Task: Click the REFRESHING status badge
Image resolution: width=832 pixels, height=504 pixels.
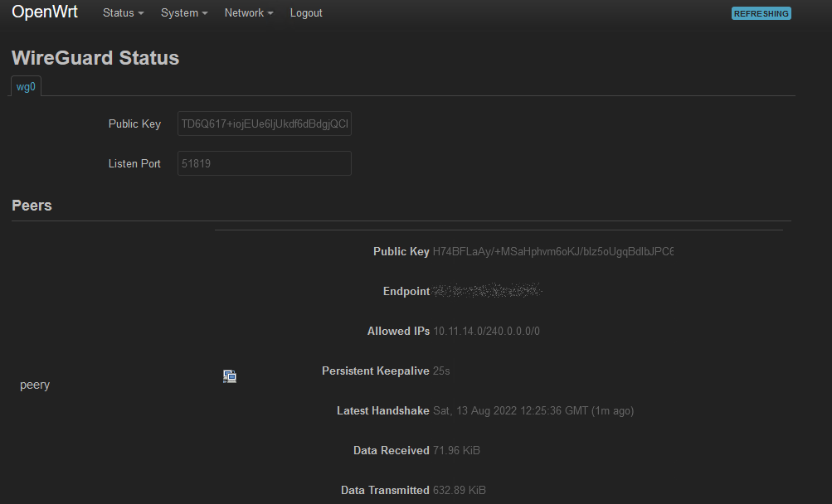Action: tap(761, 13)
